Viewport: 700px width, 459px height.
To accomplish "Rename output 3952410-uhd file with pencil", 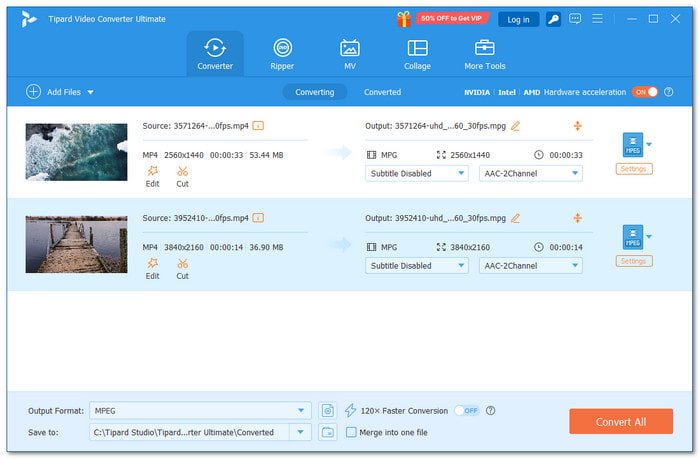I will pos(515,218).
